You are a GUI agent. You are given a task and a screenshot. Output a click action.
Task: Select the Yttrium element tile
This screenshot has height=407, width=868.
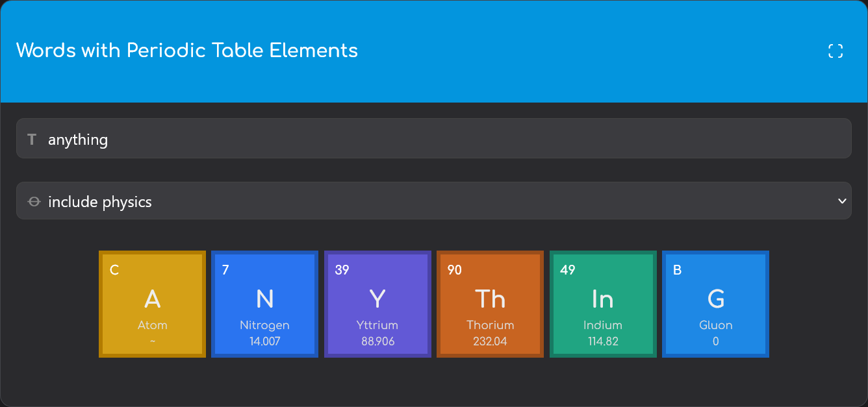(377, 304)
